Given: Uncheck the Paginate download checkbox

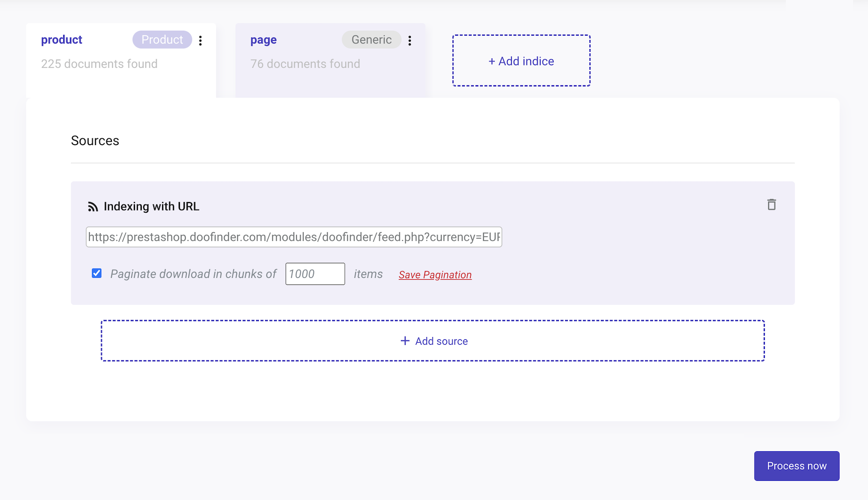Looking at the screenshot, I should click(x=97, y=273).
